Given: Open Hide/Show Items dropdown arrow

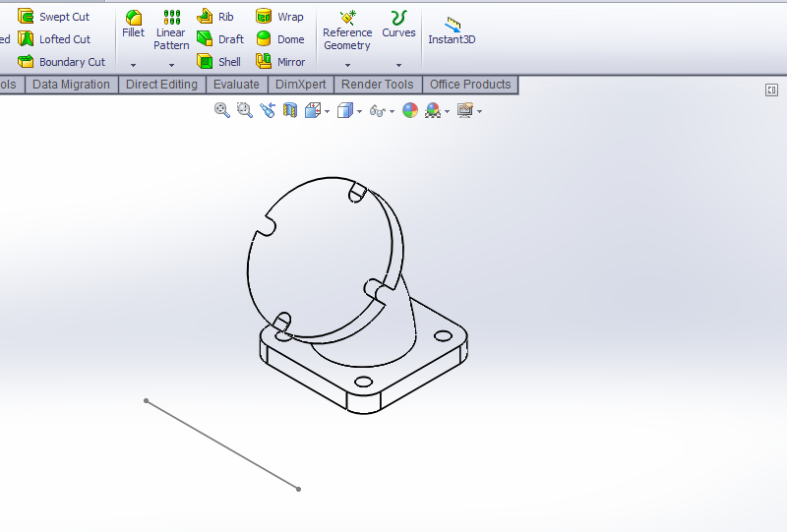Looking at the screenshot, I should click(392, 111).
